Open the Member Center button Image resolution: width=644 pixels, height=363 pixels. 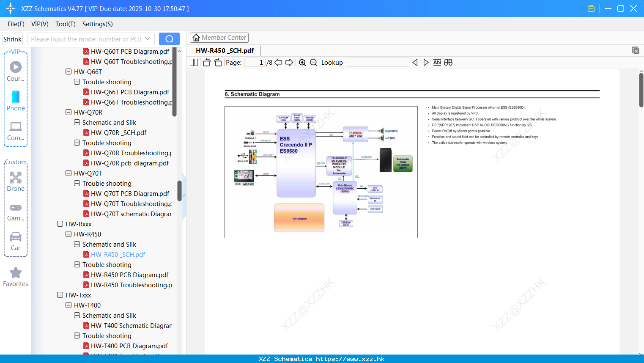(x=219, y=38)
